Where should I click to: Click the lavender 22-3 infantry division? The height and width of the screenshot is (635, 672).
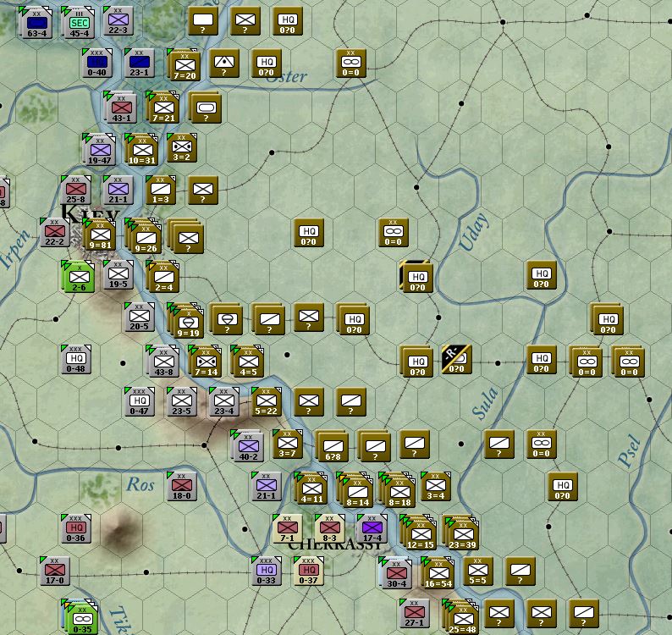point(118,20)
